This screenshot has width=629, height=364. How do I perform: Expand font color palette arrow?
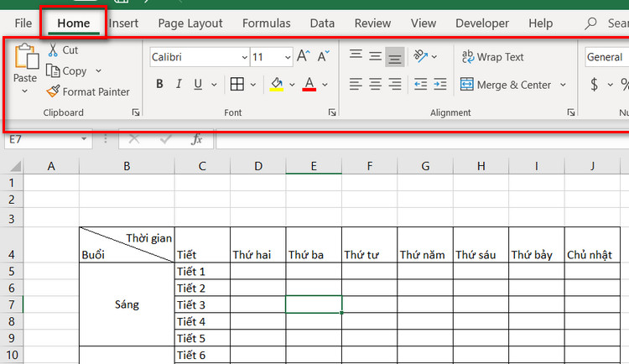325,85
